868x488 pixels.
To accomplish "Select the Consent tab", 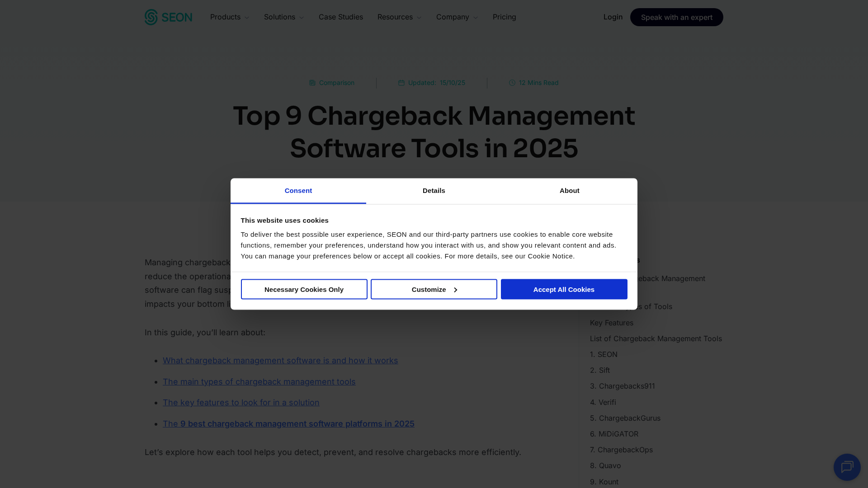I will click(x=298, y=191).
